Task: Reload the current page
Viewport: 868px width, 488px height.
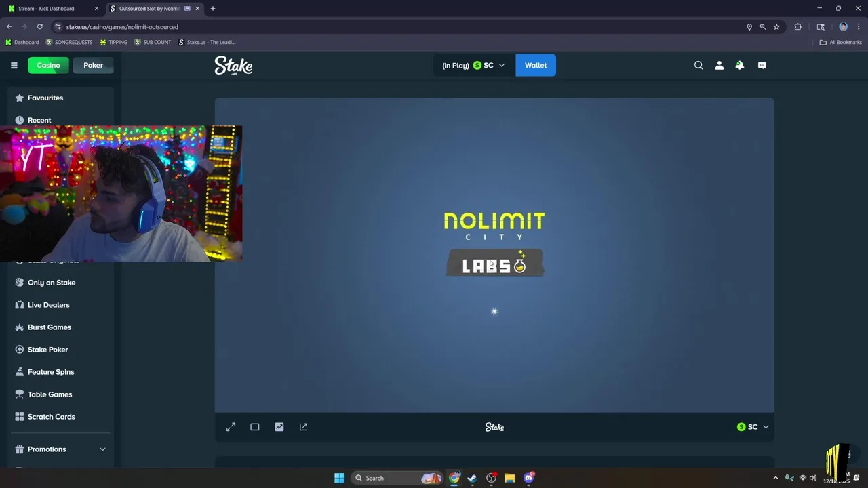Action: point(40,27)
